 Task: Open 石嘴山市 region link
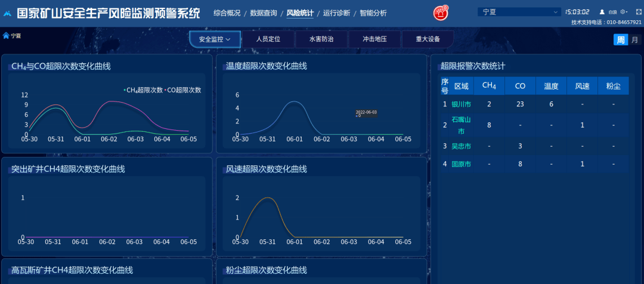coord(461,125)
